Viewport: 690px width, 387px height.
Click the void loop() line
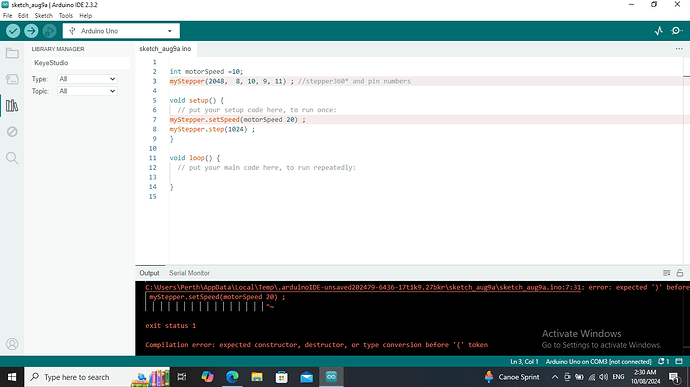point(195,158)
